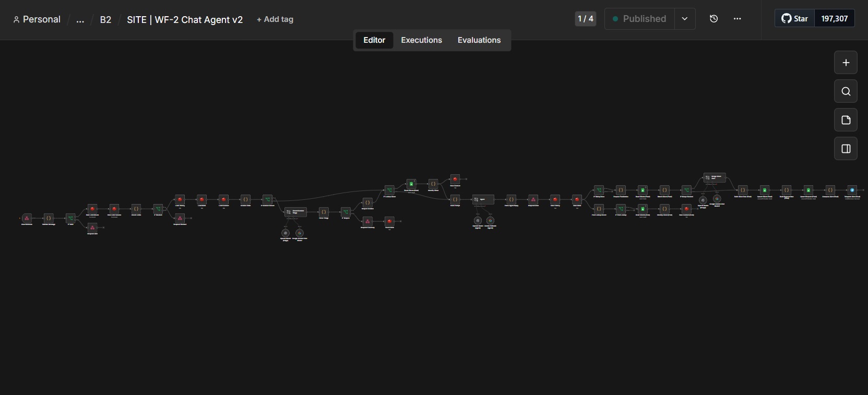Click the 197,307 star count
The image size is (868, 395).
tap(834, 19)
